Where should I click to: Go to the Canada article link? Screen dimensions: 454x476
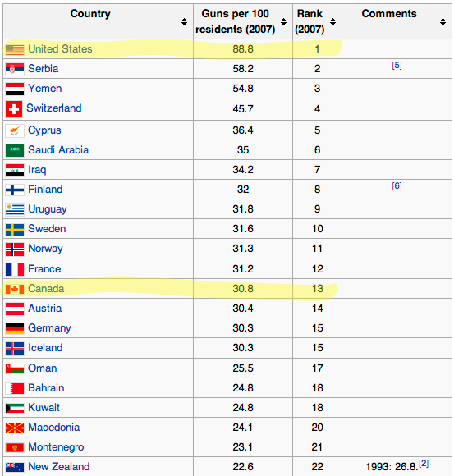[x=46, y=289]
